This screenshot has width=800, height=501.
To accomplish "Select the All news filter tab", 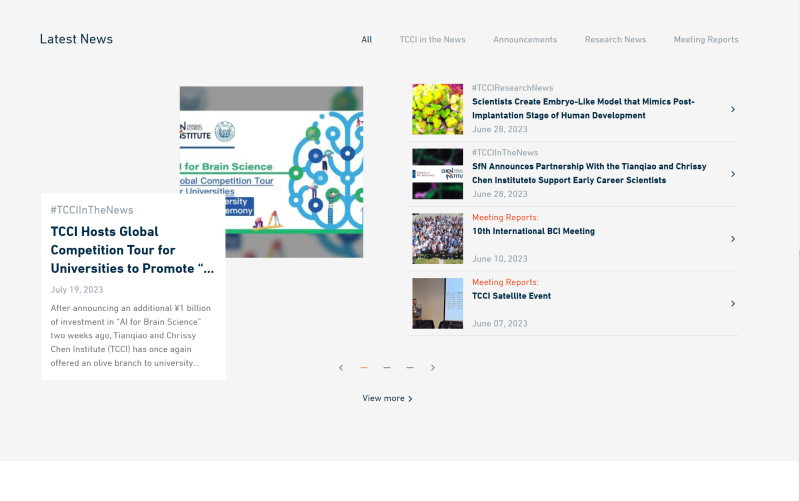I will pos(367,40).
